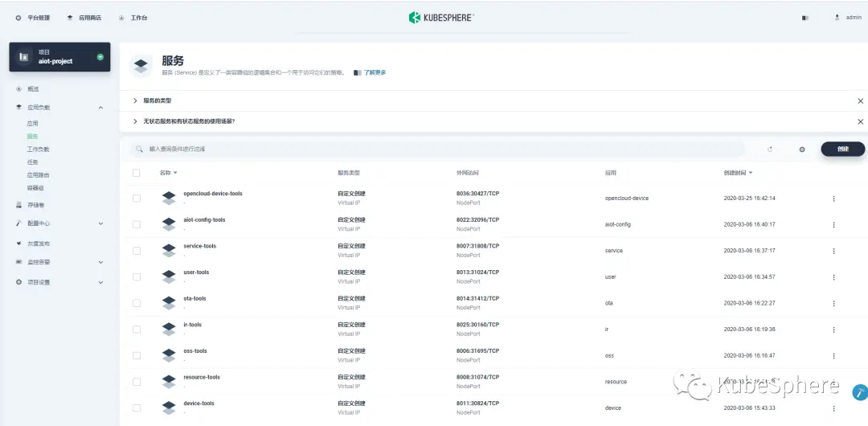
Task: Expand the 无状态服务和有状态服务 usage scenarios section
Action: click(135, 121)
